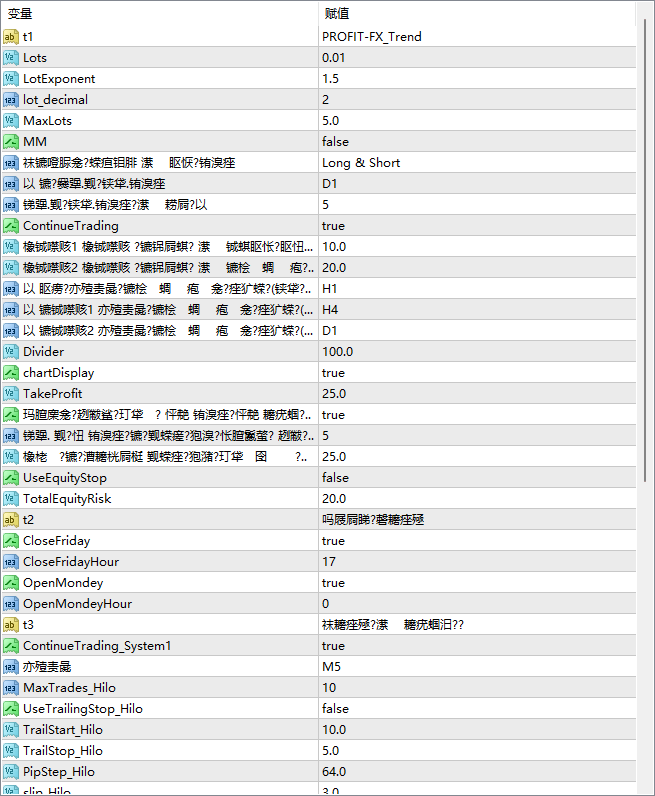Click the icon next to PipStep_Hilo
The width and height of the screenshot is (655, 796).
coord(11,772)
